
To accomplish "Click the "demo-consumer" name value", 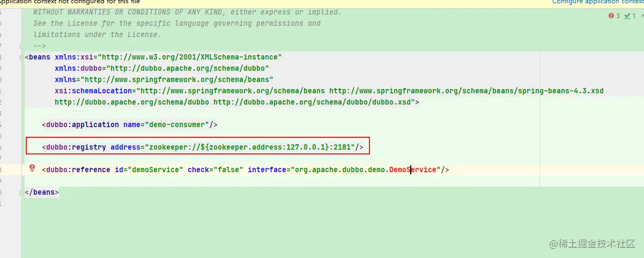I will click(x=176, y=124).
